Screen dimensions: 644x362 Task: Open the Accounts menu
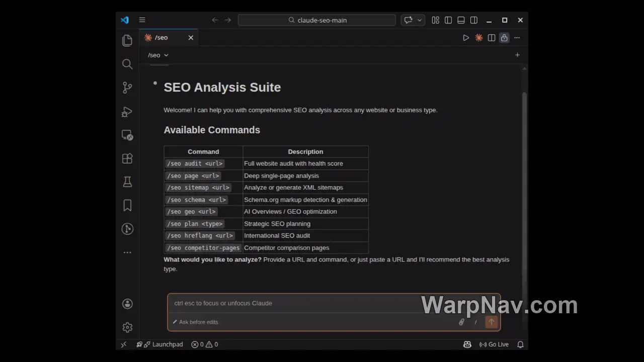tap(127, 304)
